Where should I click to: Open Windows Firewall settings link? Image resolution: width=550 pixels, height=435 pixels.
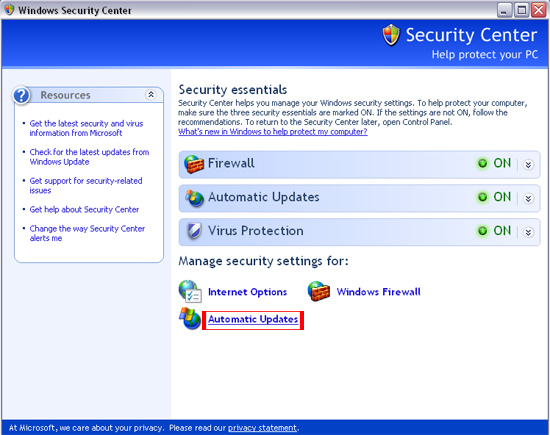tap(378, 292)
